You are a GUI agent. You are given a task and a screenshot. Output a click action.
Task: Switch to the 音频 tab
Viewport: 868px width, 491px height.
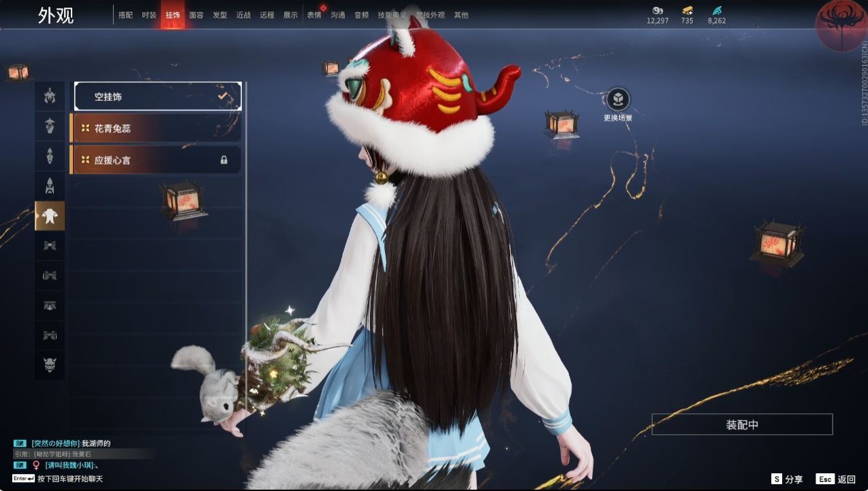click(x=362, y=14)
